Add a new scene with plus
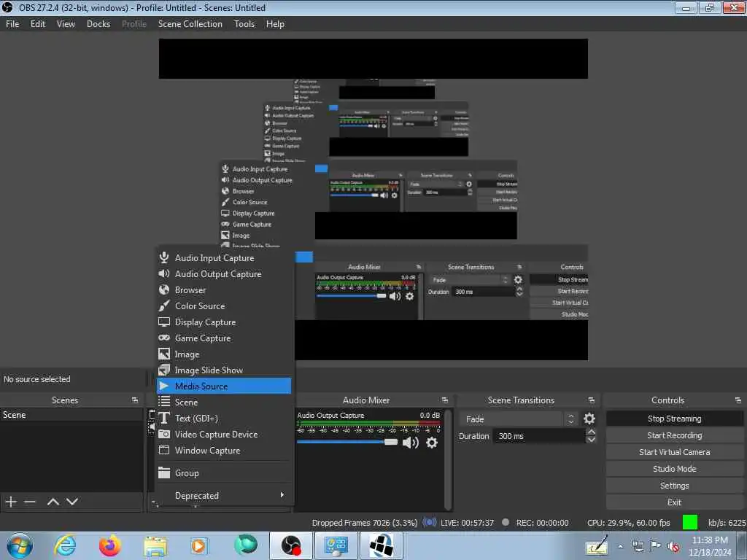This screenshot has height=560, width=747. tap(11, 502)
